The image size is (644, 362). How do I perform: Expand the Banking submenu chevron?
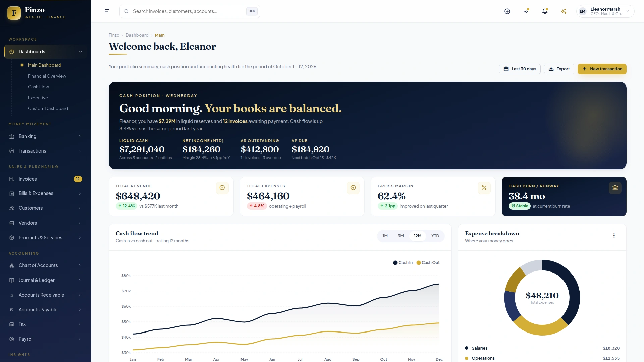[80, 136]
